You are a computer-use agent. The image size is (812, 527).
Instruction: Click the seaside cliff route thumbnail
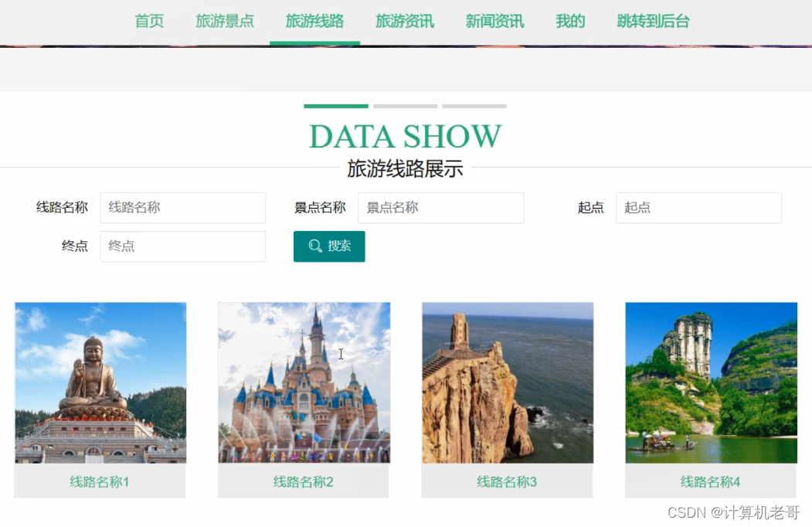507,382
